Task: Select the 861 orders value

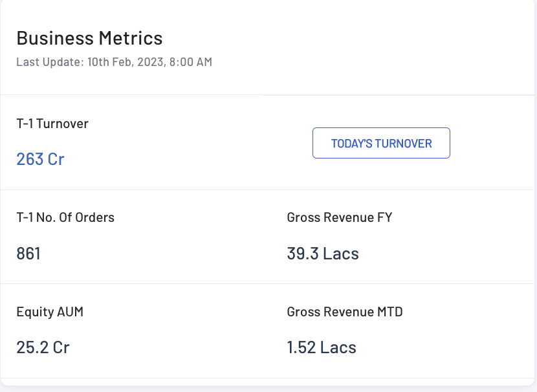Action: tap(28, 253)
